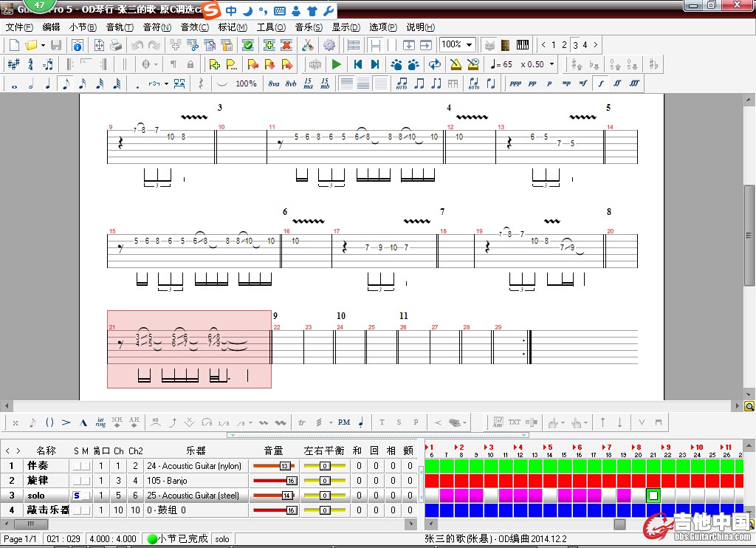
Task: Apply 8vb octave icon
Action: [x=291, y=84]
